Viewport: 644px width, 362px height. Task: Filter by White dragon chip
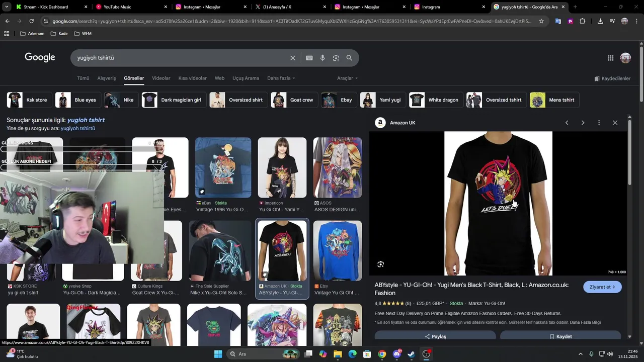coord(436,100)
